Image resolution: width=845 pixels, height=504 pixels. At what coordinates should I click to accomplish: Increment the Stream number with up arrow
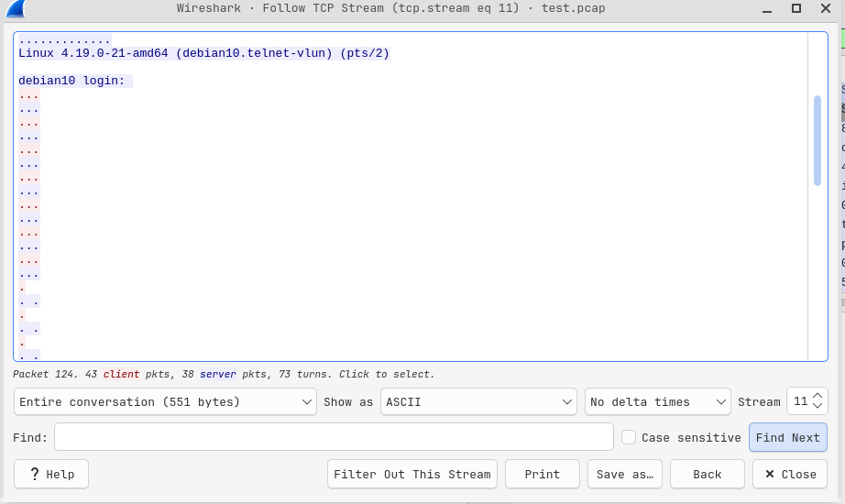point(817,396)
